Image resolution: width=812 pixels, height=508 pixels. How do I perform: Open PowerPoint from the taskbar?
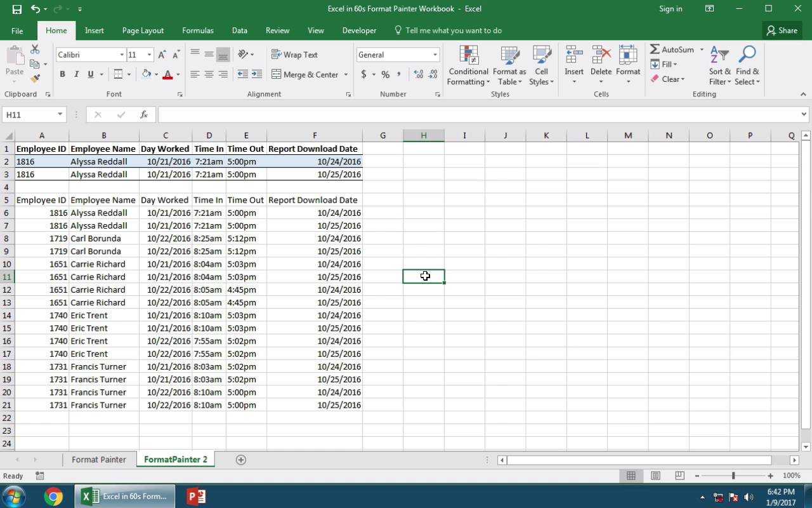point(196,496)
